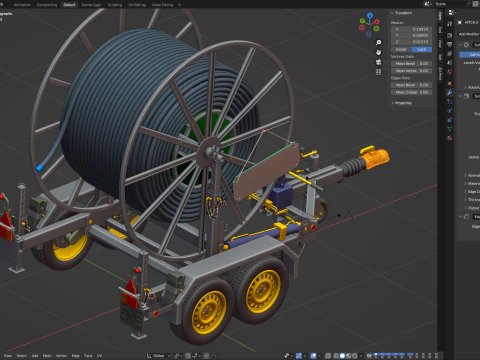Screen dimensions: 480x360
Task: Click the blue Z axis gizmo circle
Action: (370, 15)
